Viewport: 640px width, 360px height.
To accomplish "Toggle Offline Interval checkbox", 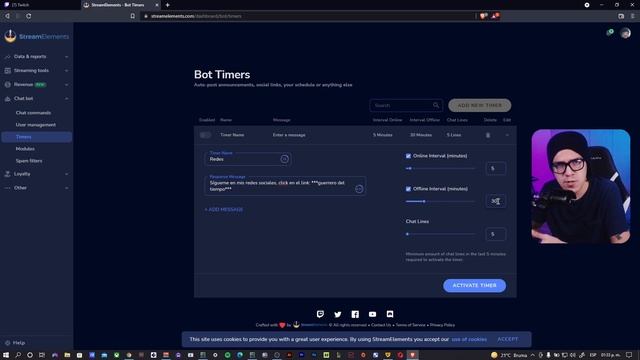I will coord(408,189).
